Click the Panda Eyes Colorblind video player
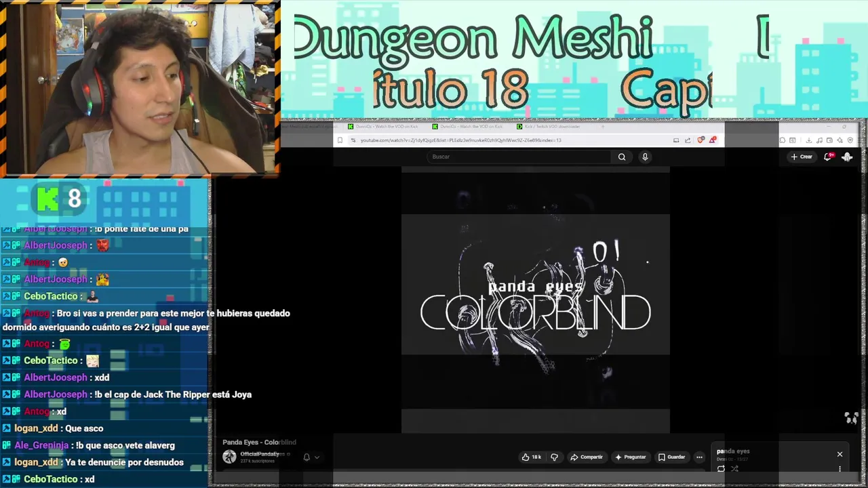 click(x=535, y=300)
